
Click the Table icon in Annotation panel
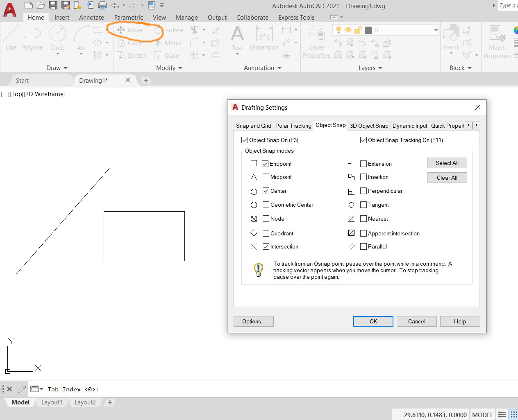tap(286, 55)
